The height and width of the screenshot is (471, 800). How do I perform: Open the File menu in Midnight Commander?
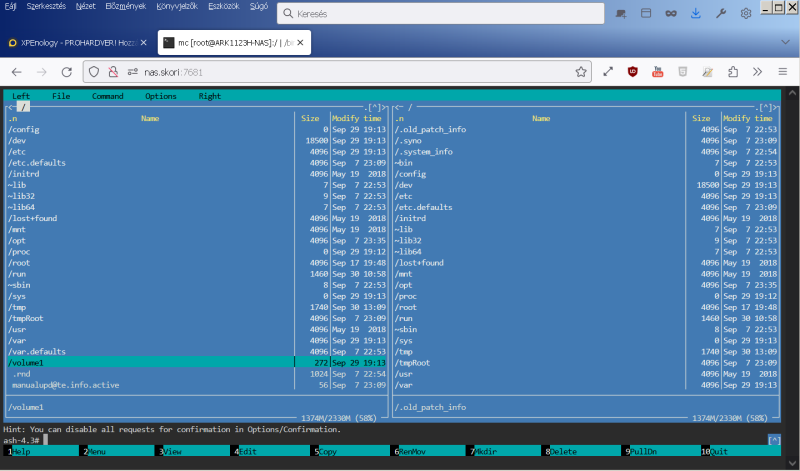point(61,96)
